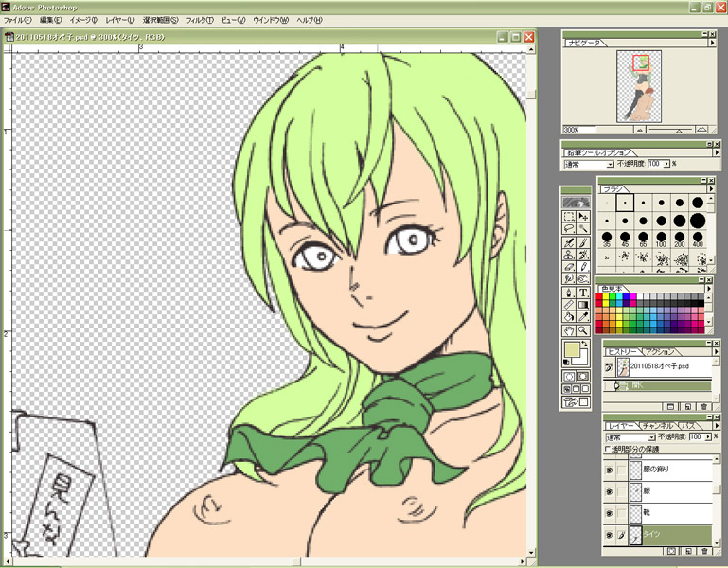Select the History Brush tool

(583, 255)
